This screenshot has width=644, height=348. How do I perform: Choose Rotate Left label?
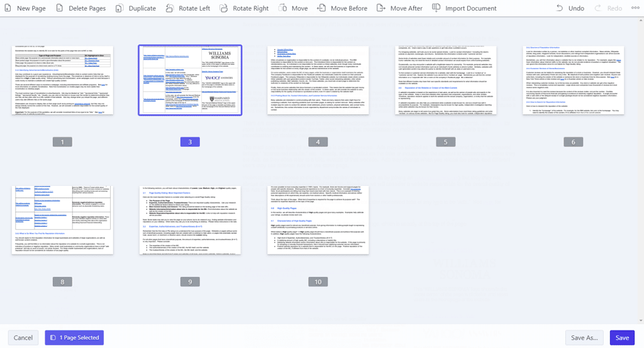[194, 8]
